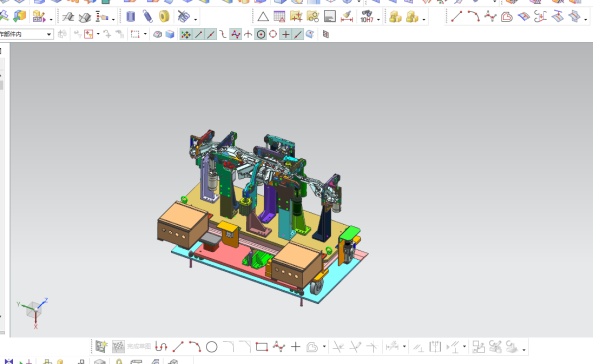Image resolution: width=593 pixels, height=364 pixels.
Task: Click the sketch curve icon left of sheet metal
Action: tap(68, 17)
